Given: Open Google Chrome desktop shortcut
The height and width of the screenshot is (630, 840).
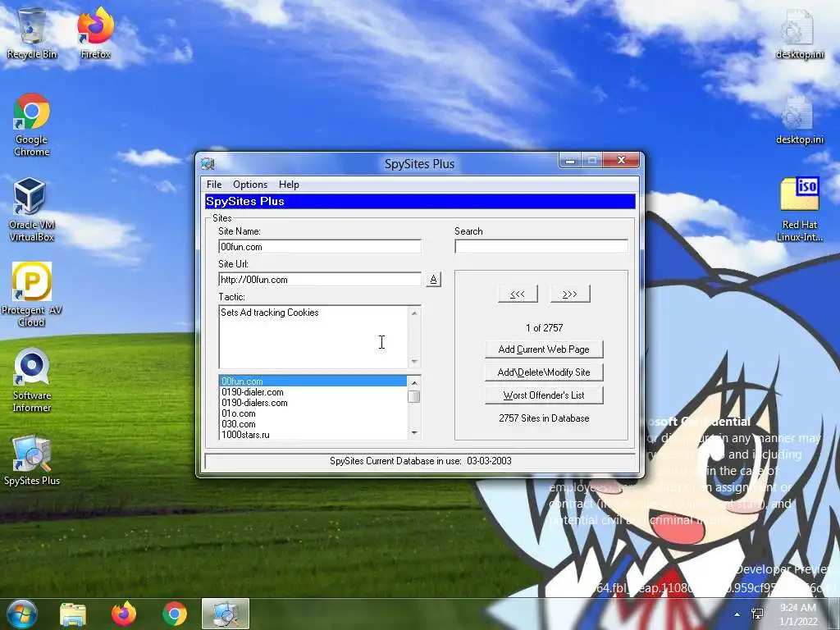Looking at the screenshot, I should pyautogui.click(x=32, y=125).
